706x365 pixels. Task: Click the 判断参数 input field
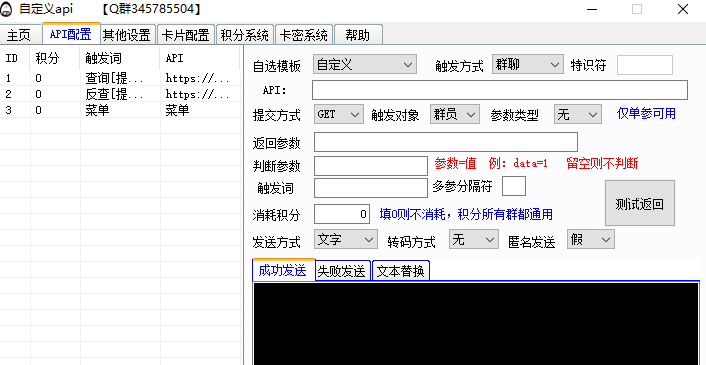tap(371, 166)
